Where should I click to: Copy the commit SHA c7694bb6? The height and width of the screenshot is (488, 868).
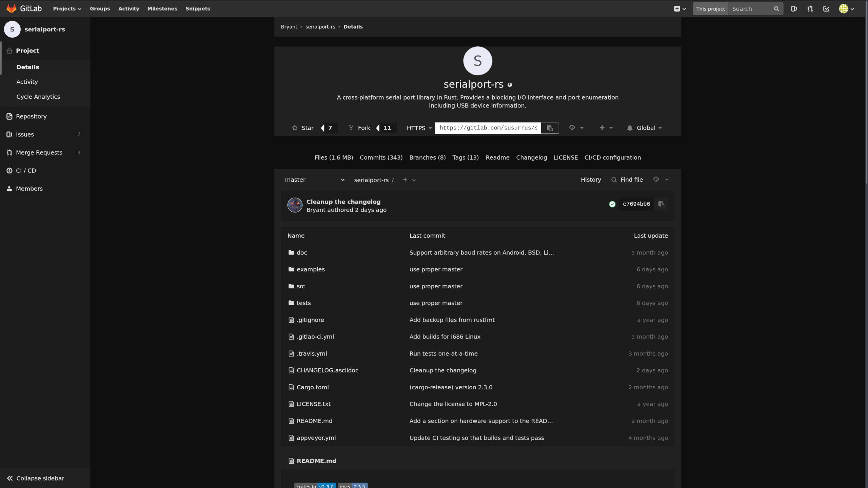coord(661,204)
